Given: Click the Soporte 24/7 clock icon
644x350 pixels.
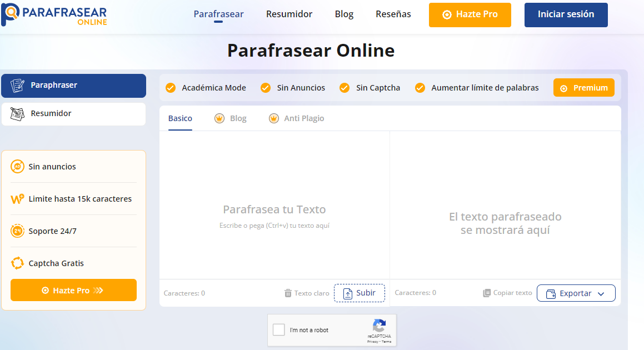Looking at the screenshot, I should pos(17,231).
